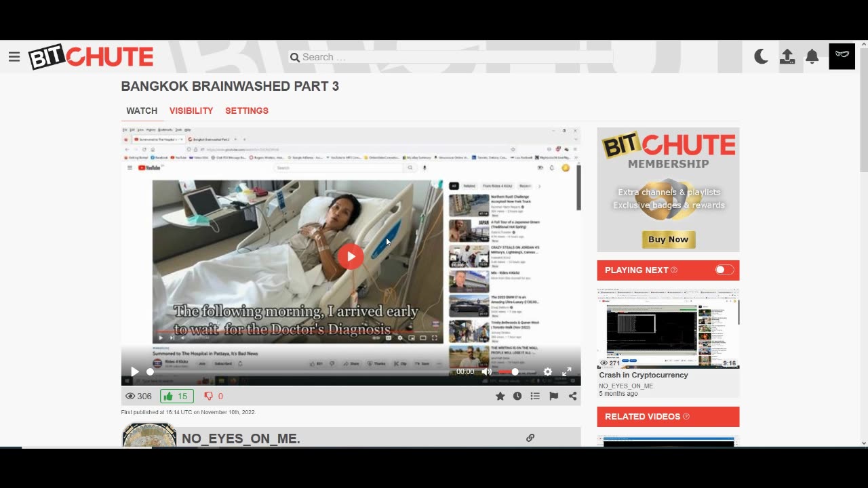Click the Playing Next help question icon
The height and width of the screenshot is (488, 868).
pos(674,270)
